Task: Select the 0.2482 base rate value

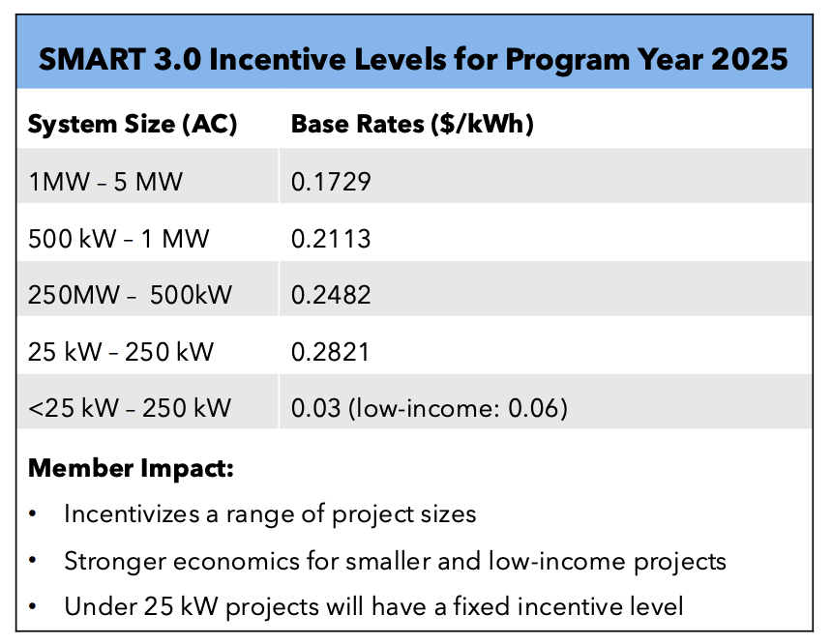Action: 331,295
